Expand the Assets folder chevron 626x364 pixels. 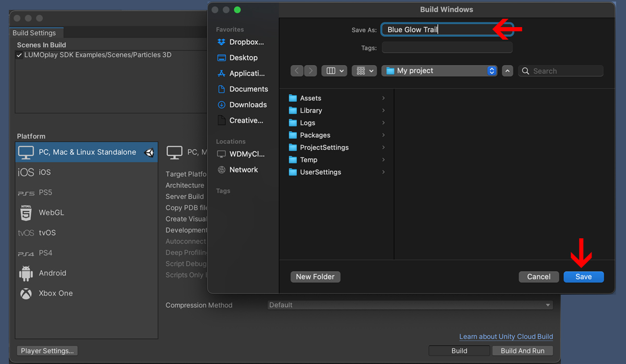383,98
